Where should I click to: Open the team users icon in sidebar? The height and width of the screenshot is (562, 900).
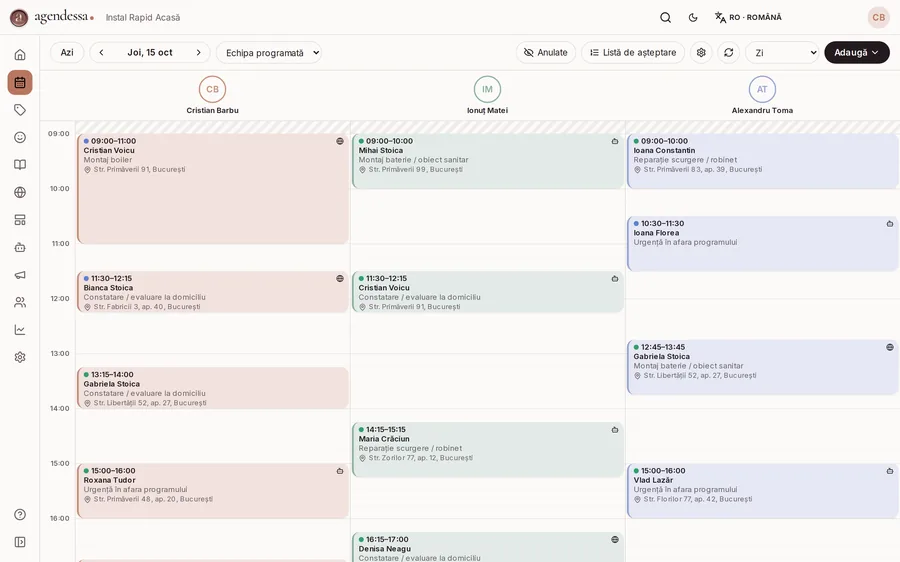20,303
